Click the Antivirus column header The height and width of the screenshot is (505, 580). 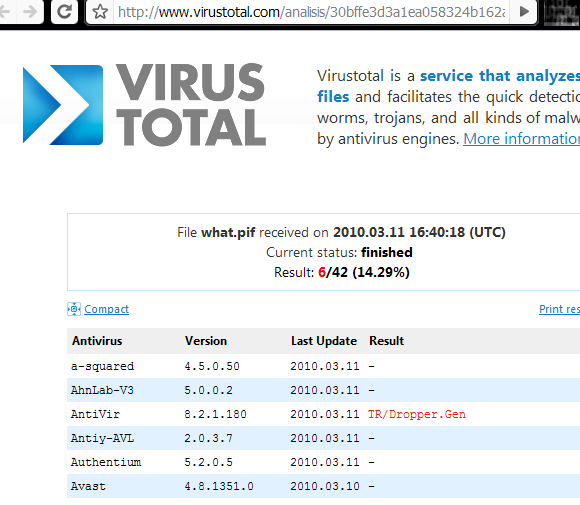[97, 341]
